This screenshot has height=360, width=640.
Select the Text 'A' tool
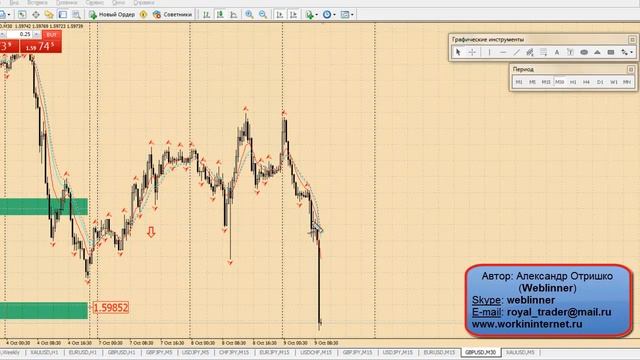(557, 52)
